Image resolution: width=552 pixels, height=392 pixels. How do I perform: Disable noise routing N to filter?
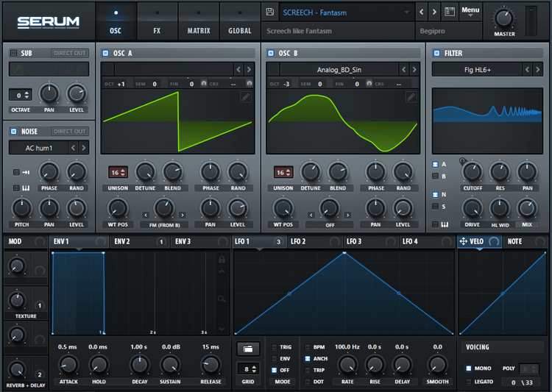pos(436,195)
